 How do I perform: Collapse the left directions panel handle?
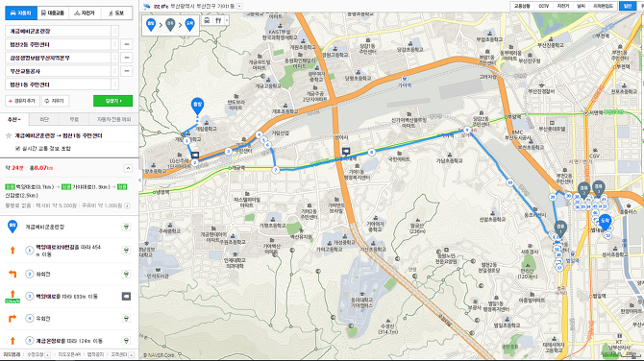point(139,180)
